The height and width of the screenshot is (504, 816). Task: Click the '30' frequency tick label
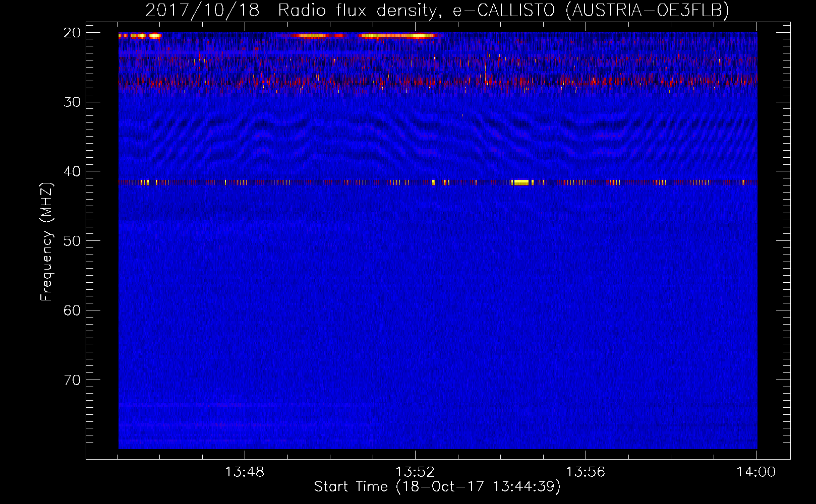(72, 102)
